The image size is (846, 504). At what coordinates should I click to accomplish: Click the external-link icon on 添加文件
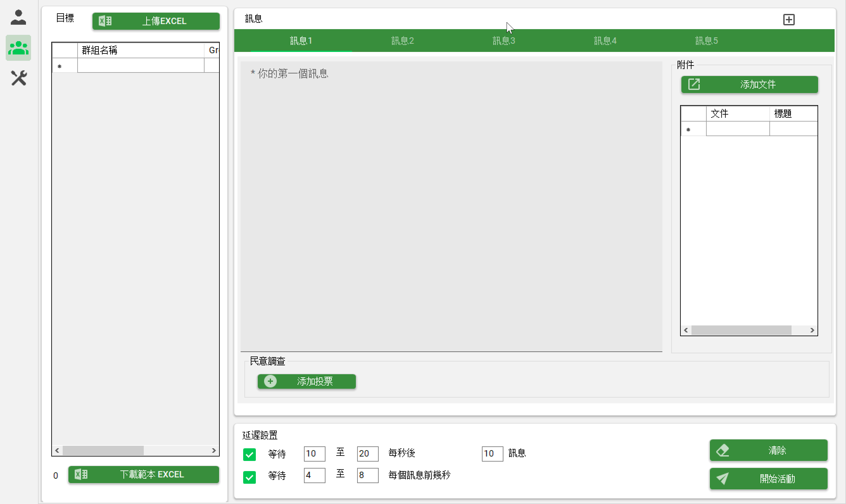695,84
